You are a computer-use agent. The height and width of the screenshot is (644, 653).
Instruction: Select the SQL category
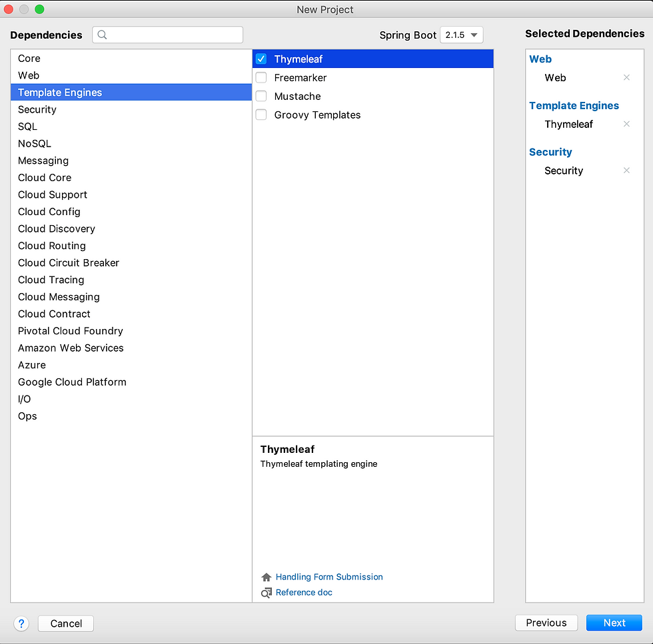131,127
